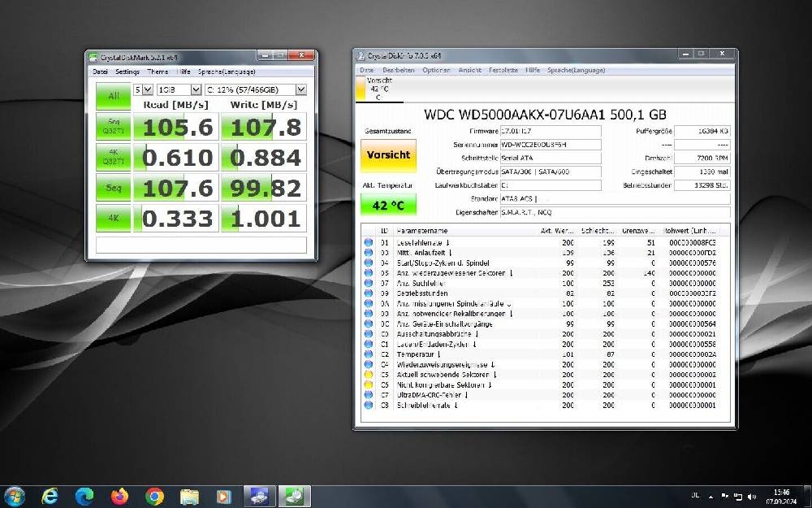Screen dimensions: 812x508
Task: Click yellow warning icon for Nicht korrigierbare Sektoren
Action: click(368, 384)
